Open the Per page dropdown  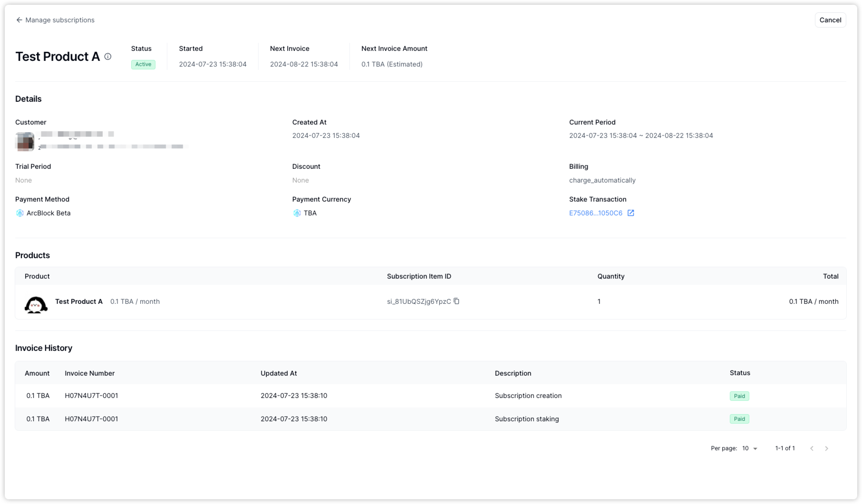(x=750, y=448)
